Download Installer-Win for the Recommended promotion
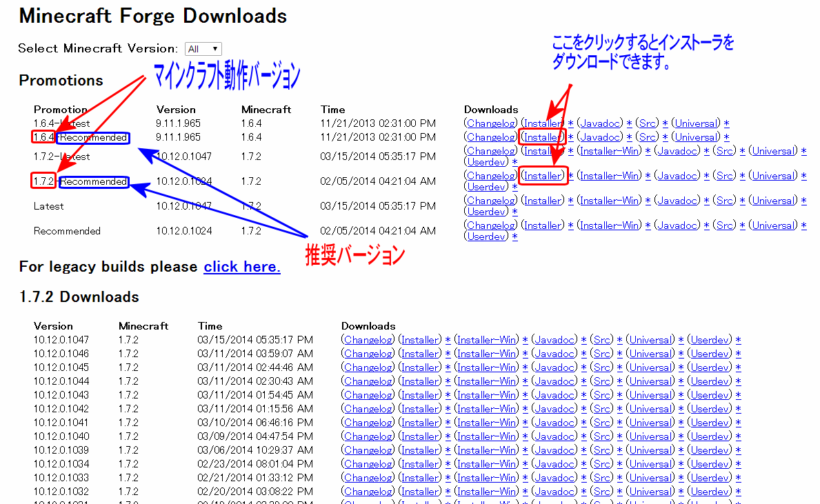The image size is (820, 504). (609, 226)
